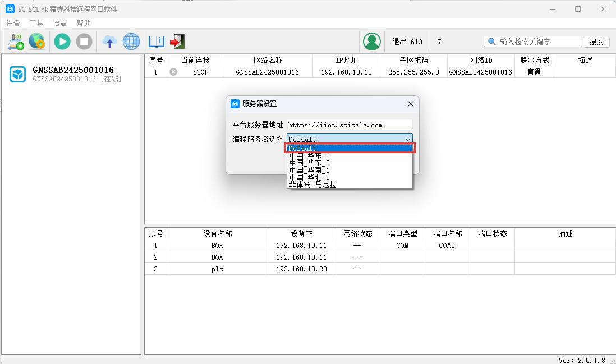Viewport: 616px width, 364px height.
Task: Click the 设备名称 column header
Action: (x=218, y=233)
